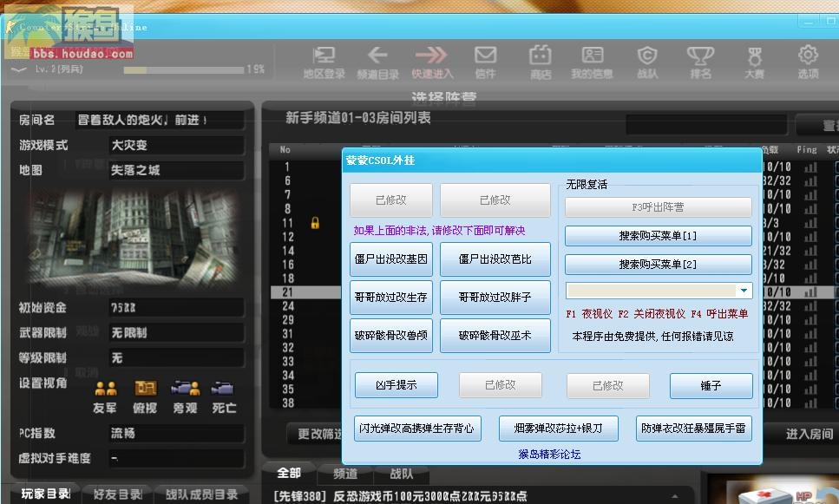
Task: Click 锤子 button
Action: click(x=711, y=386)
